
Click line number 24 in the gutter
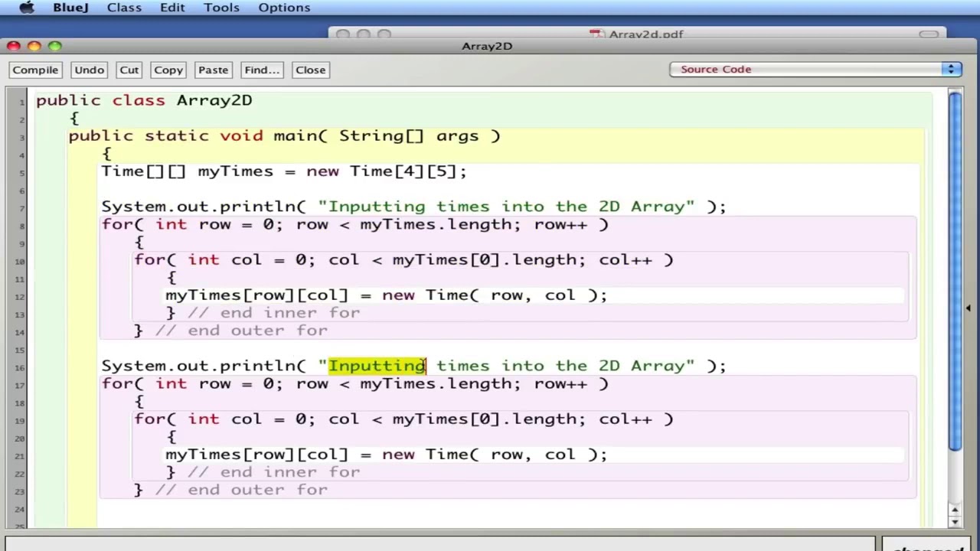pos(19,509)
